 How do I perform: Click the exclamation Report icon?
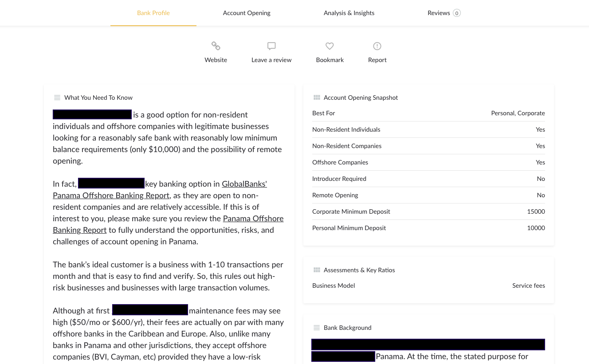(377, 46)
